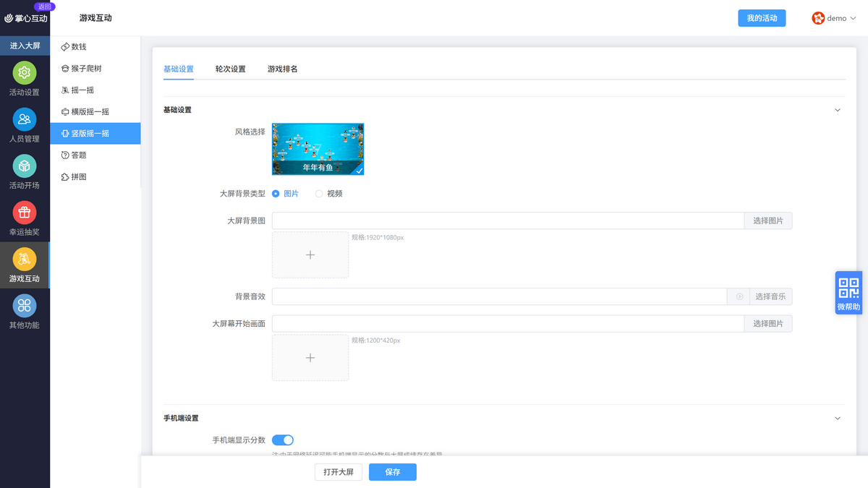Click the 进入大屏 button
The height and width of the screenshot is (488, 868).
25,46
